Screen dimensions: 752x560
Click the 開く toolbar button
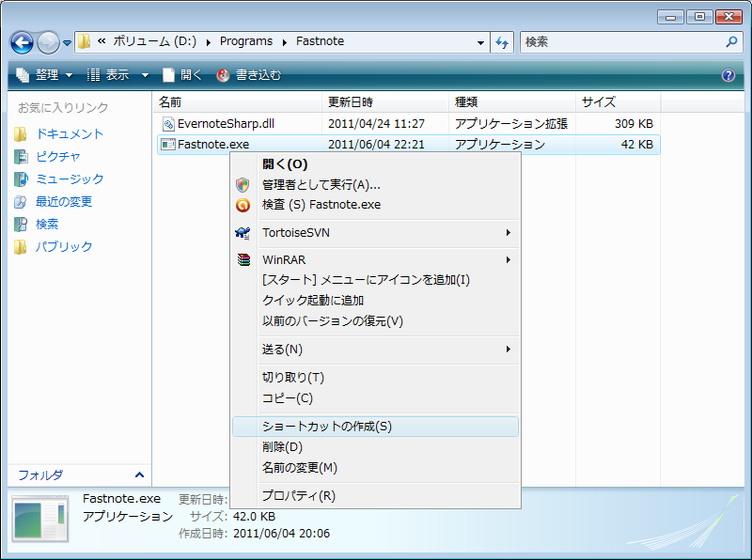coord(182,75)
